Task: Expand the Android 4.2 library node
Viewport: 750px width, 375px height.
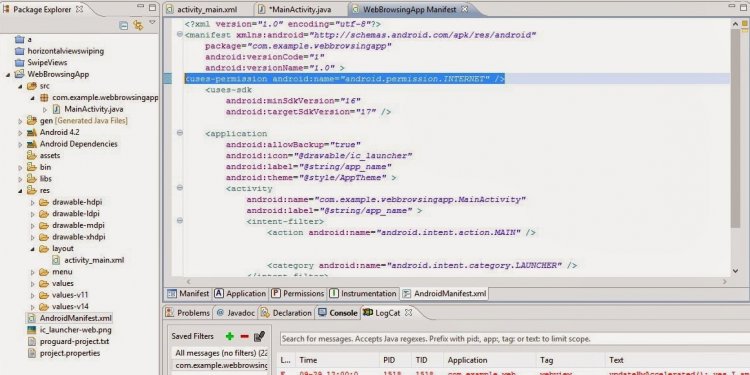Action: pyautogui.click(x=20, y=132)
